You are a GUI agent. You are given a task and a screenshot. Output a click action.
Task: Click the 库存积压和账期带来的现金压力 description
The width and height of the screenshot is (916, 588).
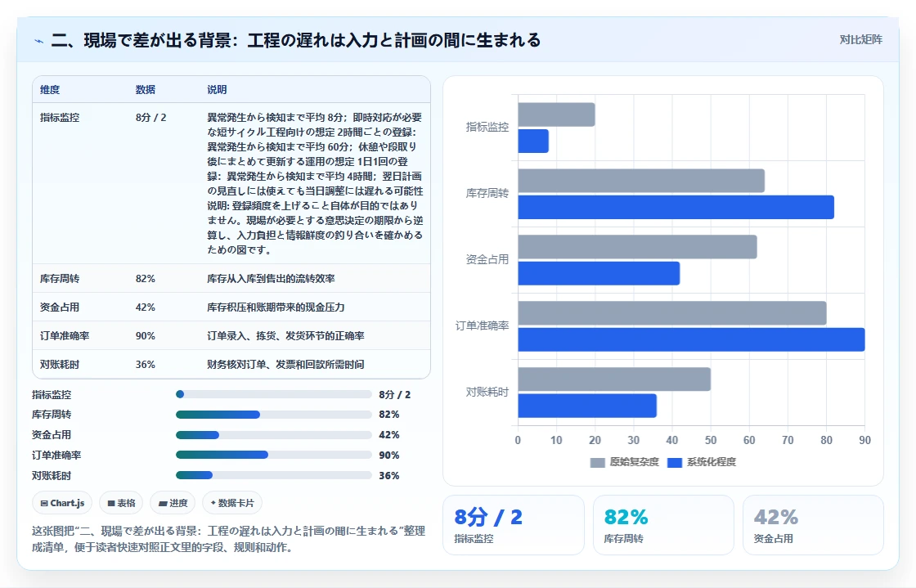coord(276,307)
